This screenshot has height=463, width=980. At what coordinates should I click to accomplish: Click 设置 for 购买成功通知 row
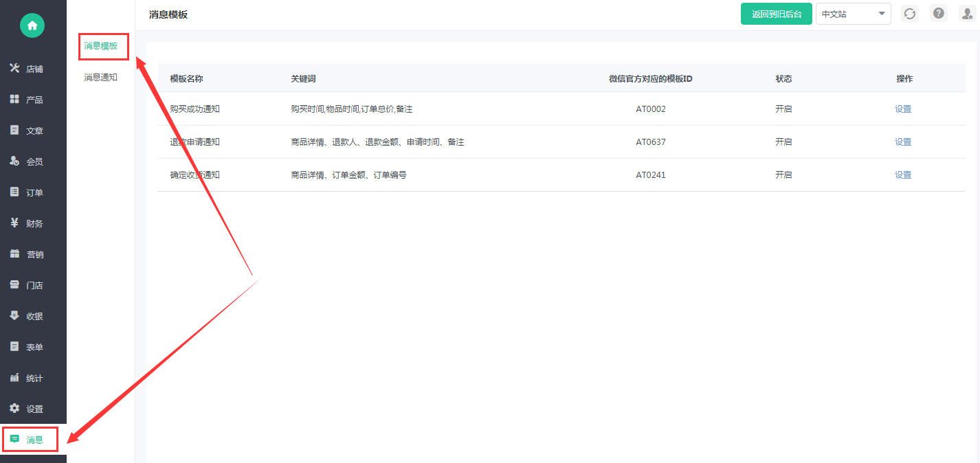(903, 109)
